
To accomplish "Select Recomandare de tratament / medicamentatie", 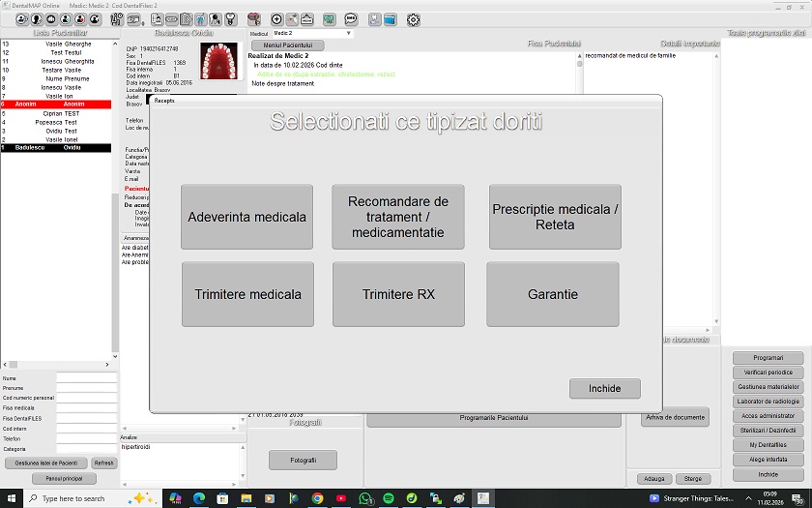I will pyautogui.click(x=397, y=217).
